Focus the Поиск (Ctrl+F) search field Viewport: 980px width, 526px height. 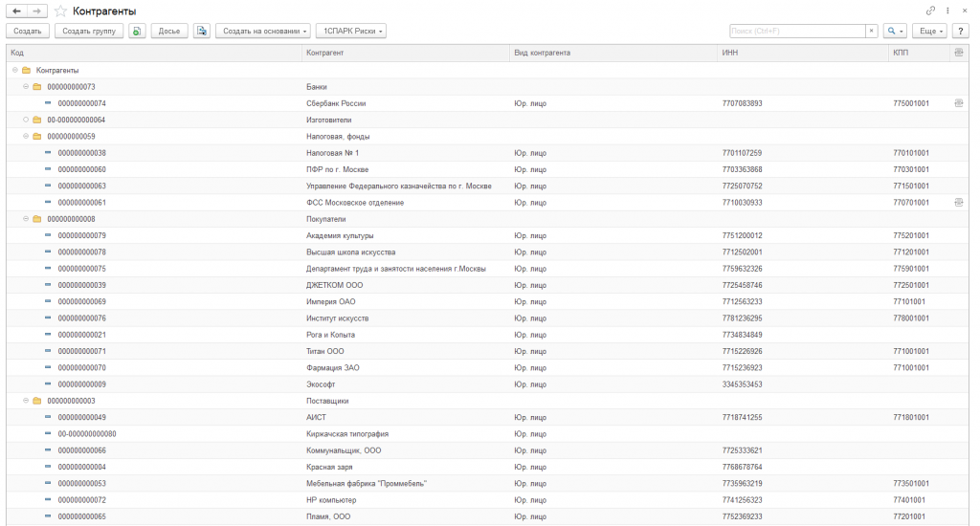tap(797, 31)
